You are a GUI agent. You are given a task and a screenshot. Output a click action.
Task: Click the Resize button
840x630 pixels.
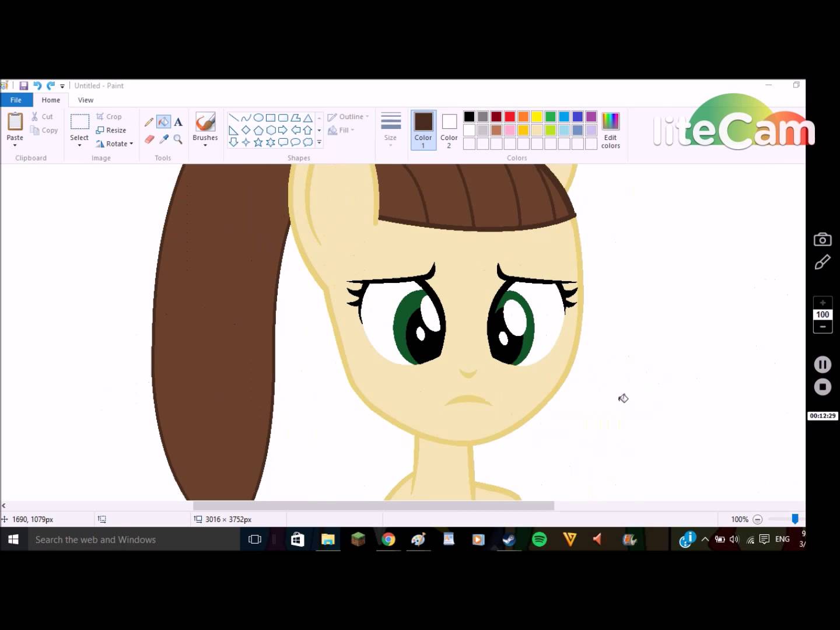111,130
